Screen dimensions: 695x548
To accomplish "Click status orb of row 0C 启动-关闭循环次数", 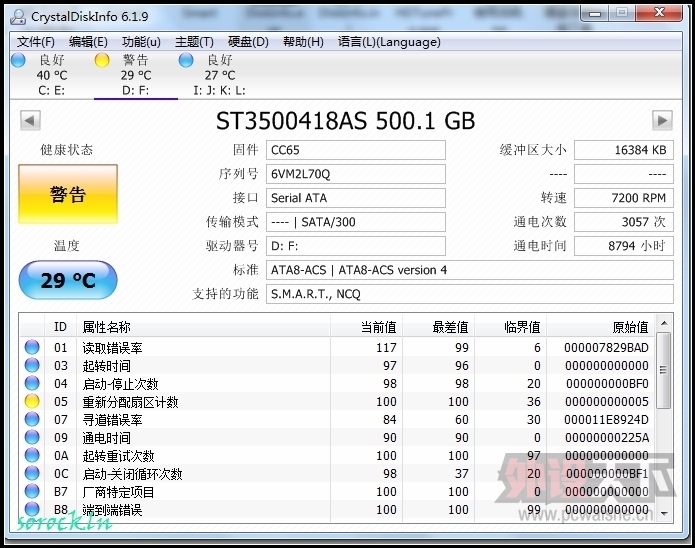I will point(32,473).
